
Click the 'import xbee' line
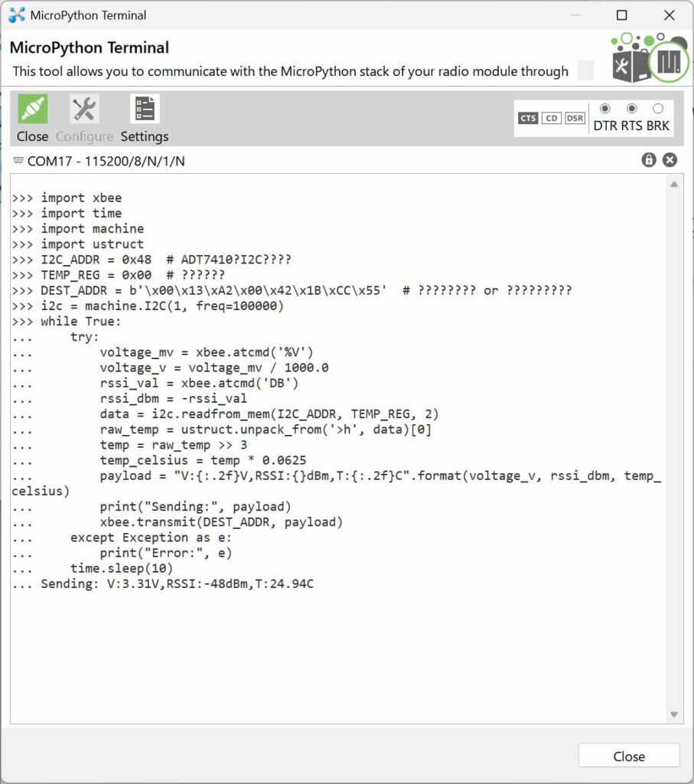click(x=67, y=198)
